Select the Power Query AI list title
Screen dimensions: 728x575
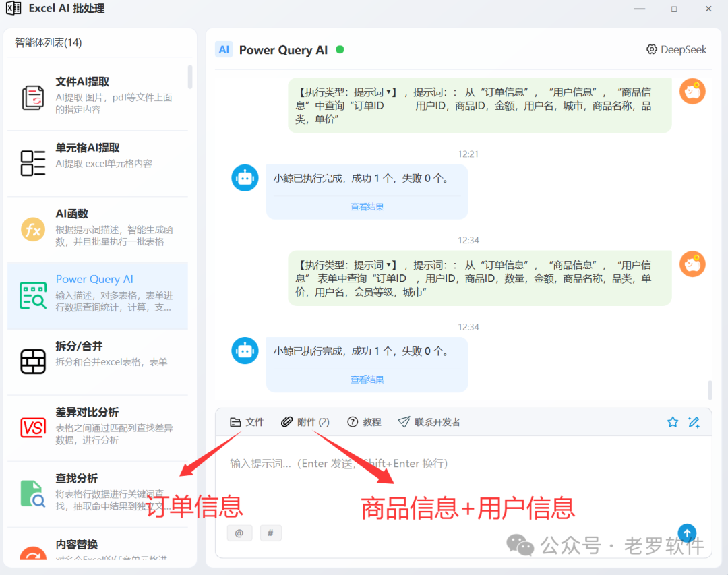94,279
